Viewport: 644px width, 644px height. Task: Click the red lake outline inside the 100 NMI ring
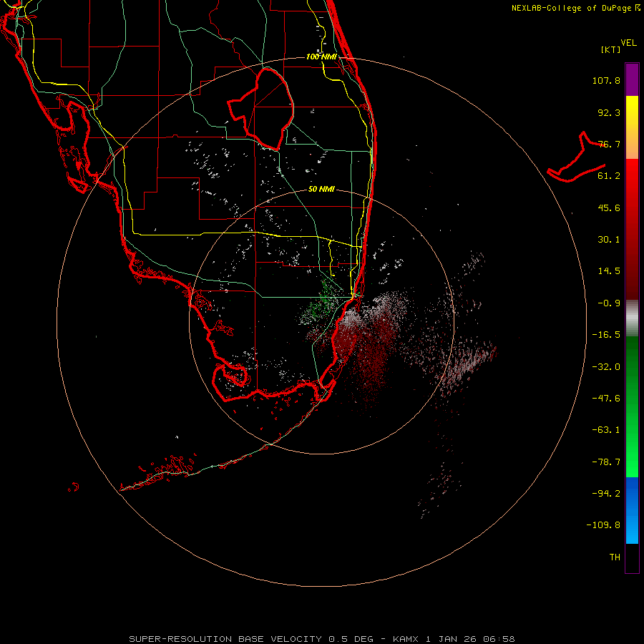coord(260,109)
